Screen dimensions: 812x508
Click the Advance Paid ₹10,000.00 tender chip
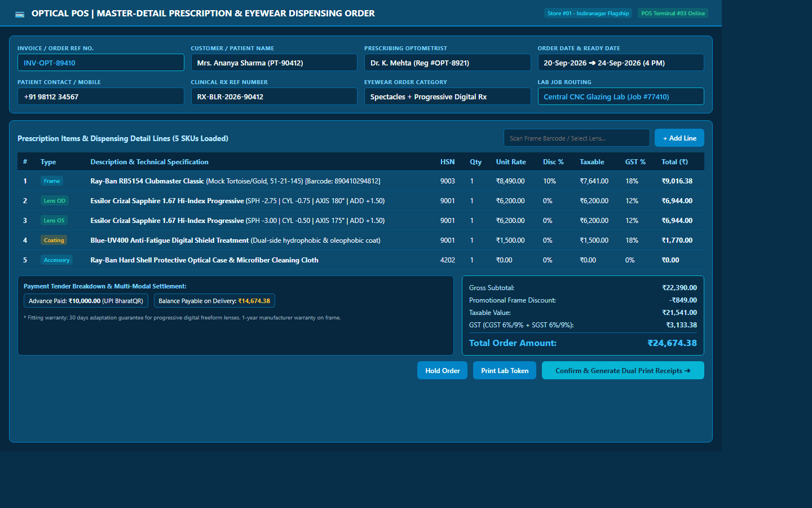point(86,301)
